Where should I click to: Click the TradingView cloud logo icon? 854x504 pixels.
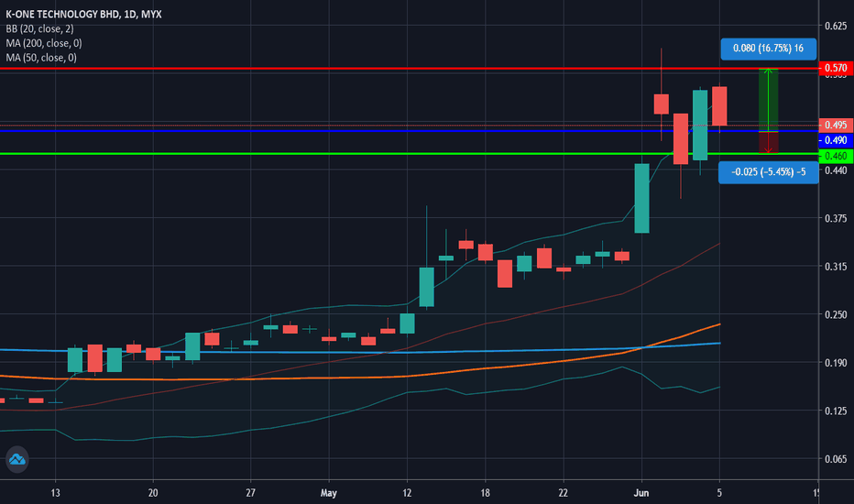(16, 459)
